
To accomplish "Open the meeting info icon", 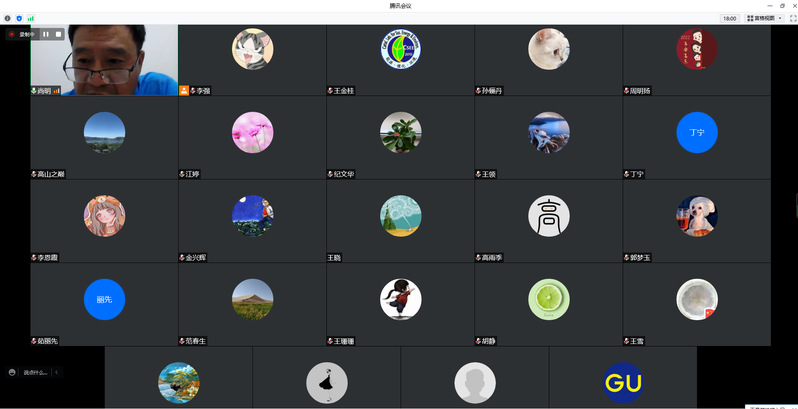I will [x=7, y=18].
